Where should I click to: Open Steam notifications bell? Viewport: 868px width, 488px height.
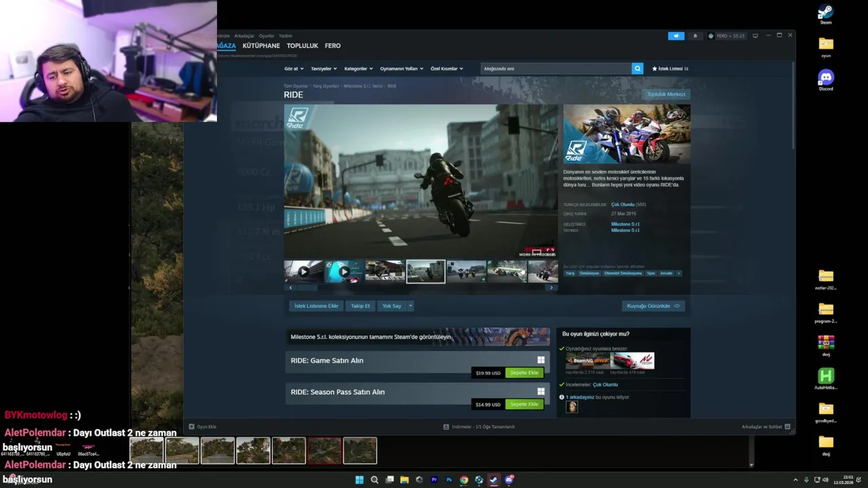(x=695, y=36)
